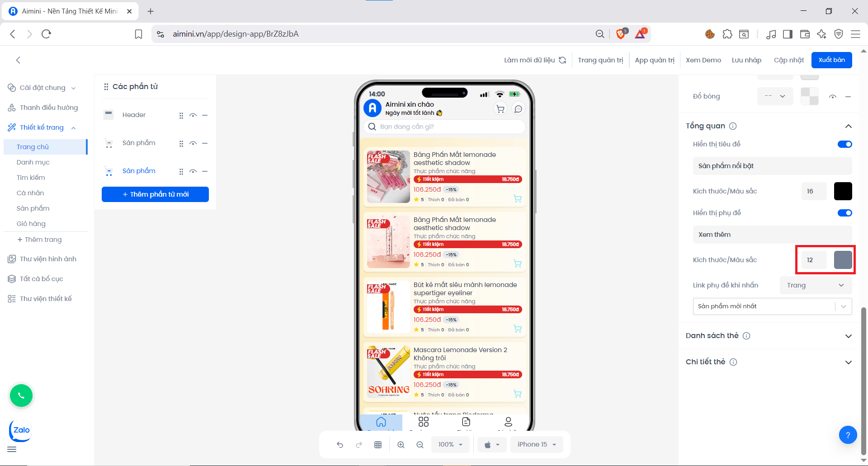Open the Zalo chat icon
This screenshot has height=466, width=868.
tap(21, 430)
